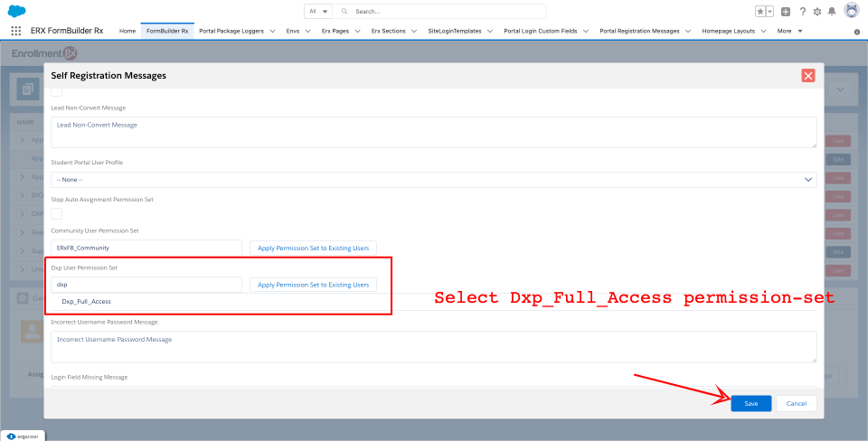Open the Help question mark icon
The height and width of the screenshot is (441, 868).
(x=802, y=12)
